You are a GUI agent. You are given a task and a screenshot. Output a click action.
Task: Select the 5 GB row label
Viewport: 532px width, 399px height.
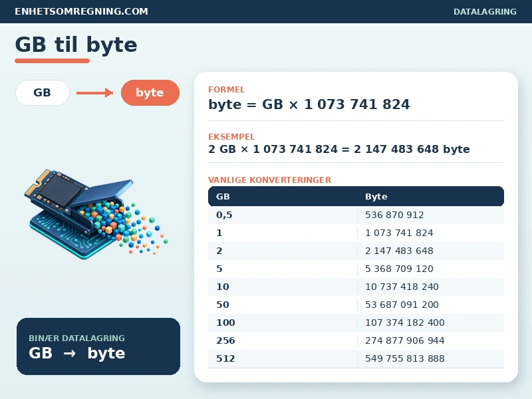click(x=219, y=269)
